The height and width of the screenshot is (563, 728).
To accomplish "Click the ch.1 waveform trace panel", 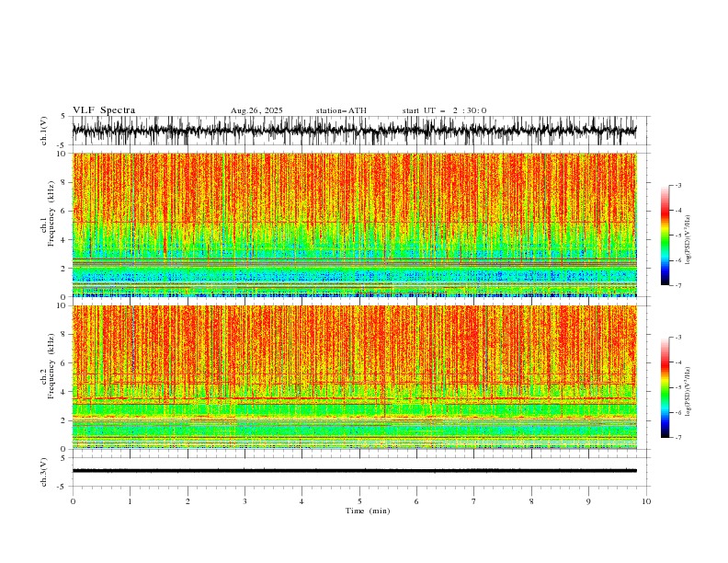I will point(361,131).
